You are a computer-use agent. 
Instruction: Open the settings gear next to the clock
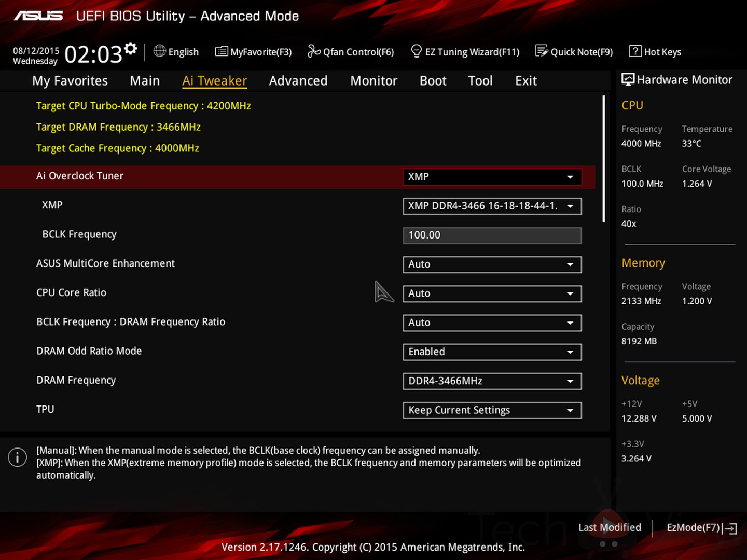point(131,48)
